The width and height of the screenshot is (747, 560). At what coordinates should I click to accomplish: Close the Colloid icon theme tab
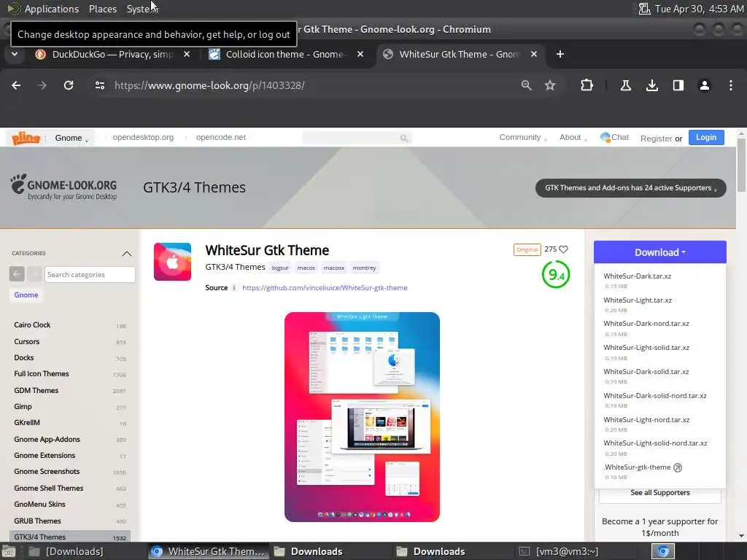click(360, 54)
